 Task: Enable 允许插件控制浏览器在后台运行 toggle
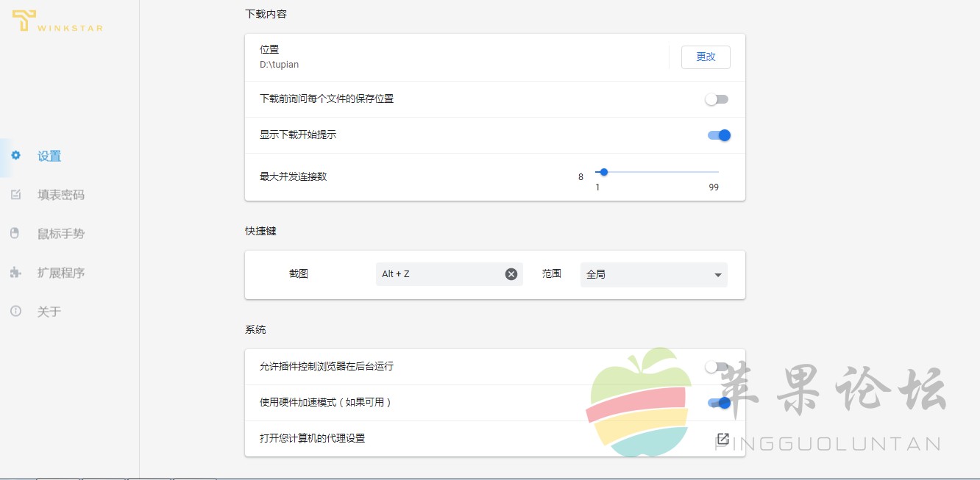pos(717,367)
